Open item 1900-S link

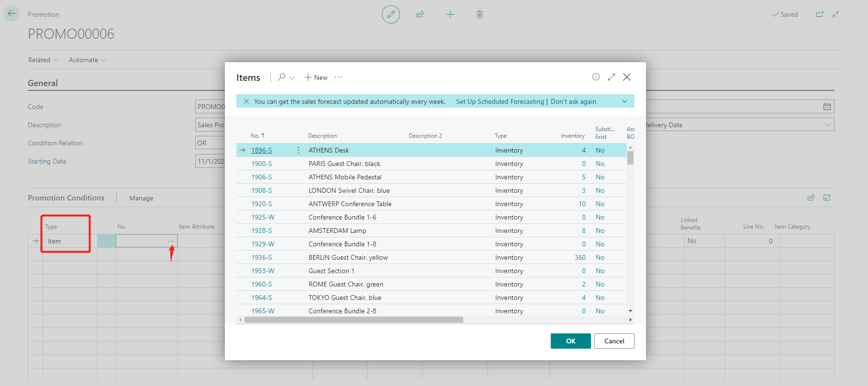coord(261,164)
